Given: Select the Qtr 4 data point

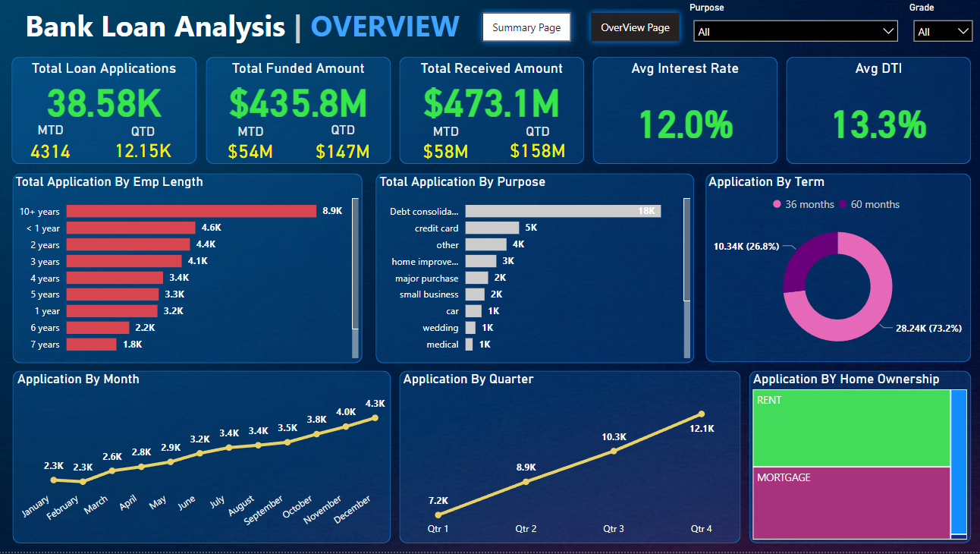Looking at the screenshot, I should pyautogui.click(x=700, y=414).
